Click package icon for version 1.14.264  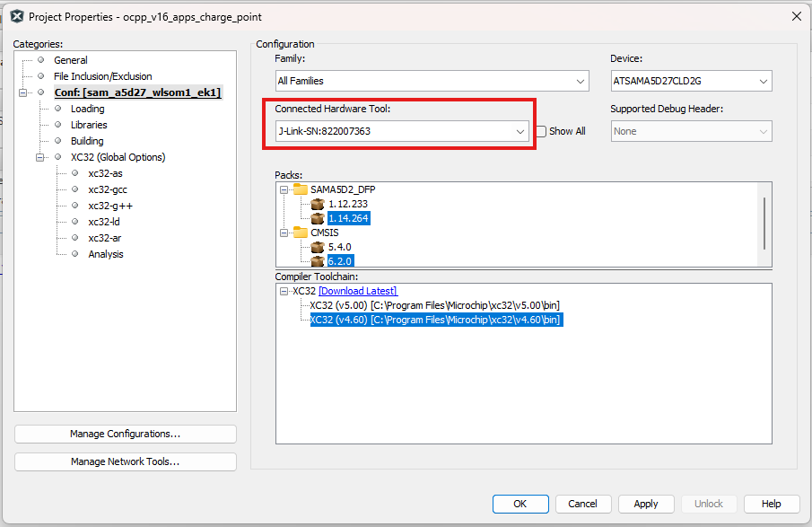click(x=318, y=218)
